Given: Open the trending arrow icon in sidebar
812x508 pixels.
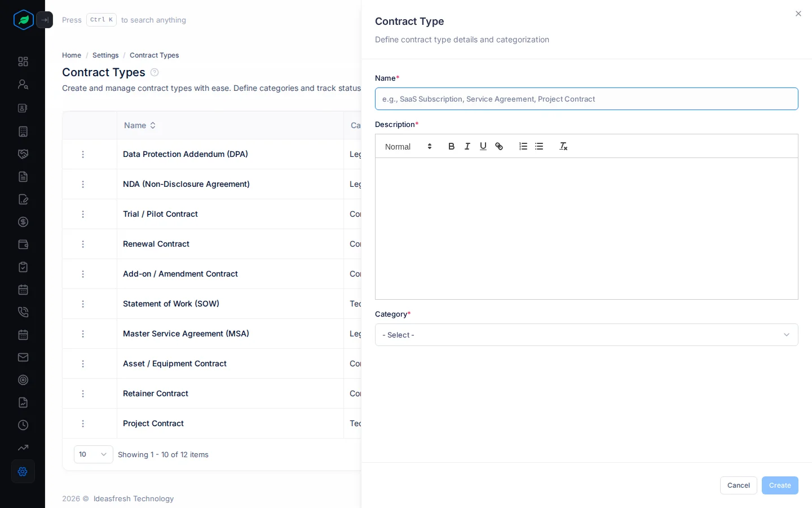Looking at the screenshot, I should [x=23, y=448].
